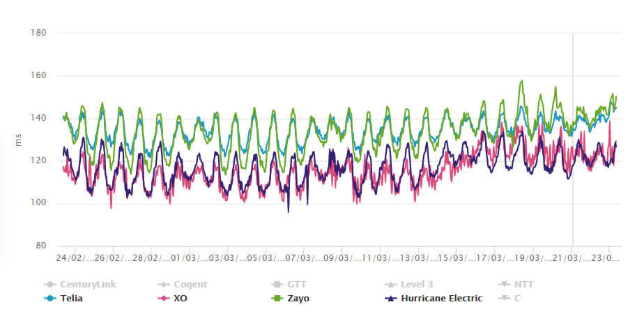Click the 100 y-axis label

38,203
